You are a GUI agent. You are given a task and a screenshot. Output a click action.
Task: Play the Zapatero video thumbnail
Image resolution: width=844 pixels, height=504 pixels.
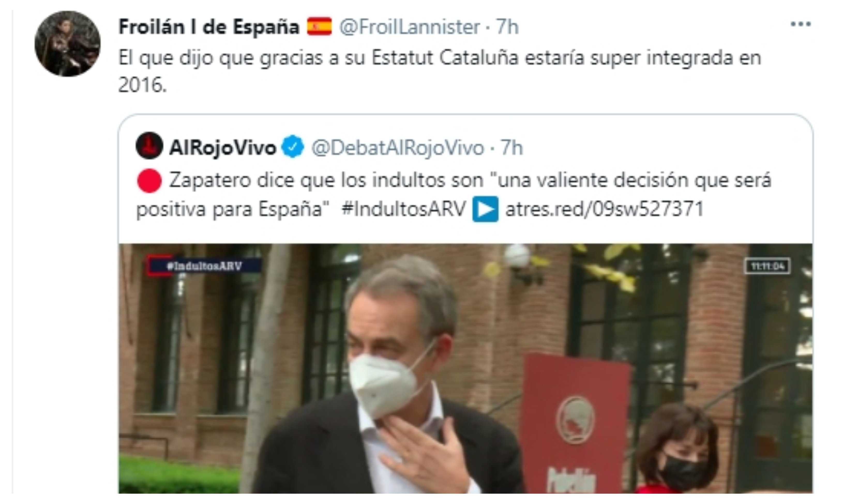(x=465, y=368)
